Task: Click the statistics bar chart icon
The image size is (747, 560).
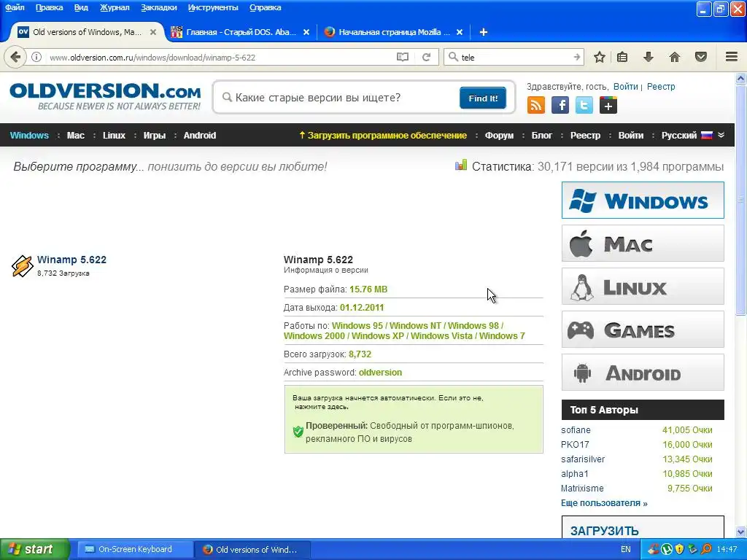Action: (x=461, y=166)
